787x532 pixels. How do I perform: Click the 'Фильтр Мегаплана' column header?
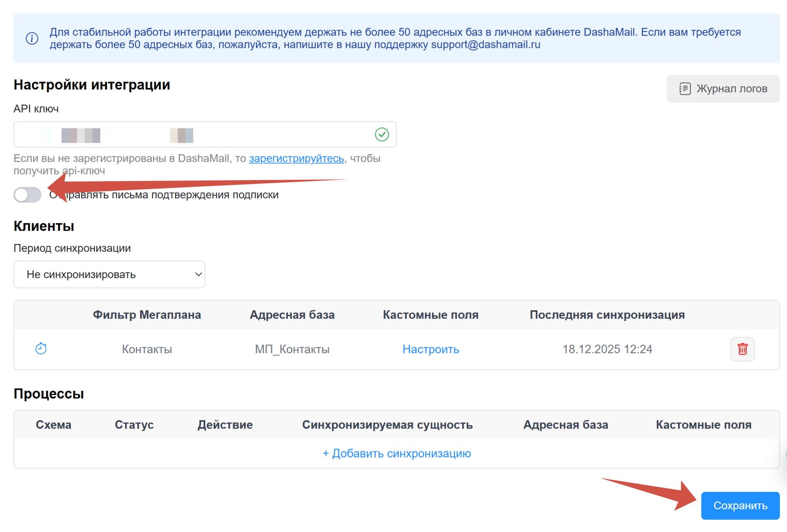(x=147, y=315)
